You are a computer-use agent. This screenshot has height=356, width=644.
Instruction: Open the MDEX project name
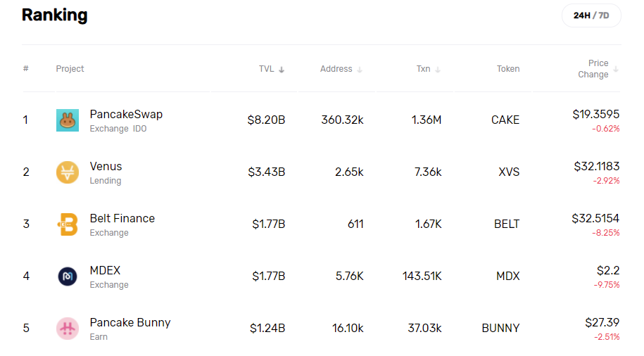pyautogui.click(x=105, y=271)
